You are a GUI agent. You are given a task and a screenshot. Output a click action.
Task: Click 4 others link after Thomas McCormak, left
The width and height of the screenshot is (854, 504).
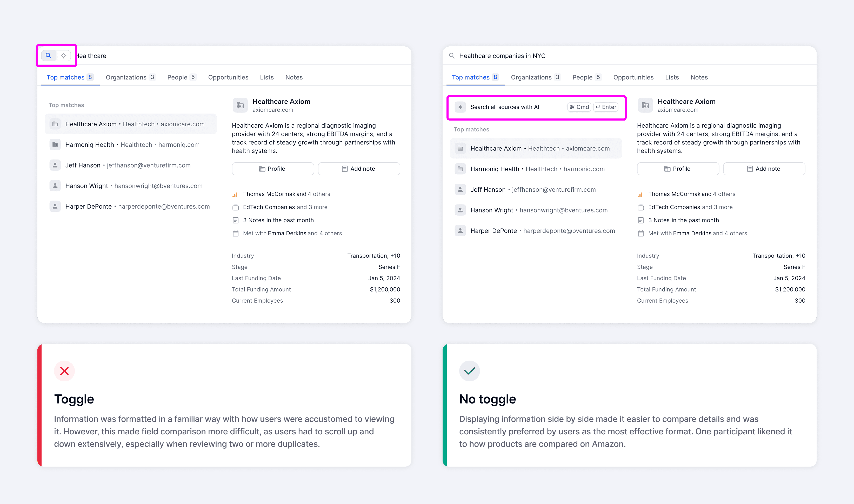319,194
